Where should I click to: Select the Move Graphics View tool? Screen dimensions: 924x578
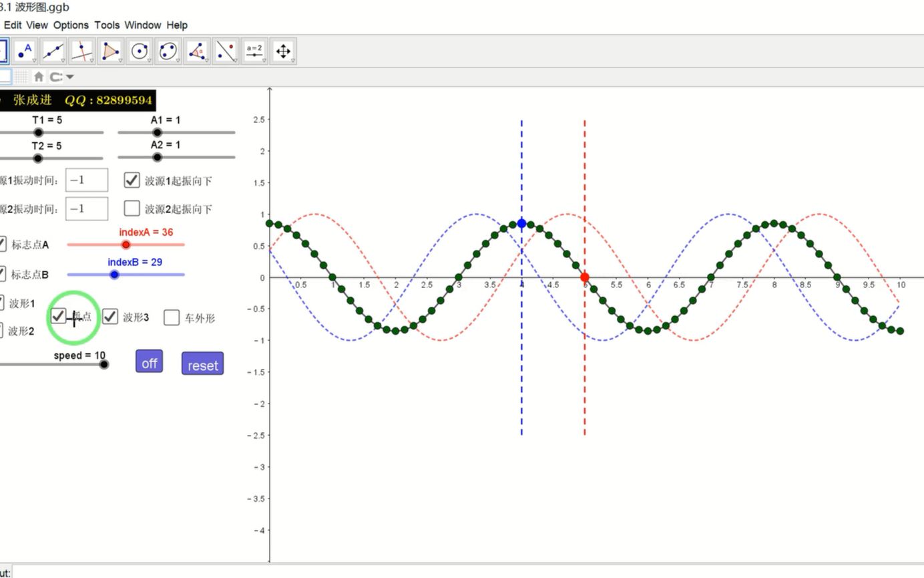click(284, 51)
